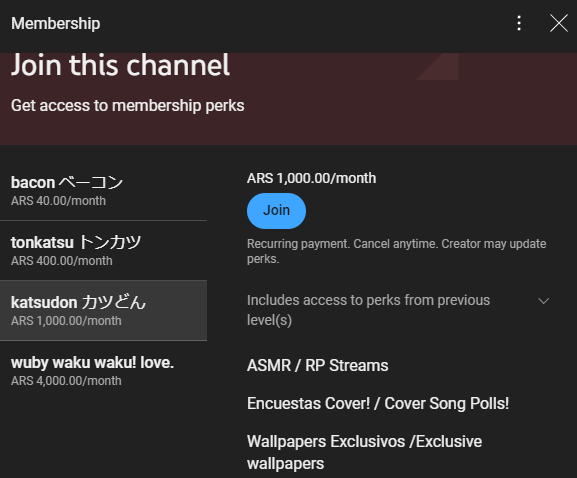Viewport: 577px width, 478px height.
Task: Select the tonkatsu トンカツ membership tier
Action: pos(103,251)
